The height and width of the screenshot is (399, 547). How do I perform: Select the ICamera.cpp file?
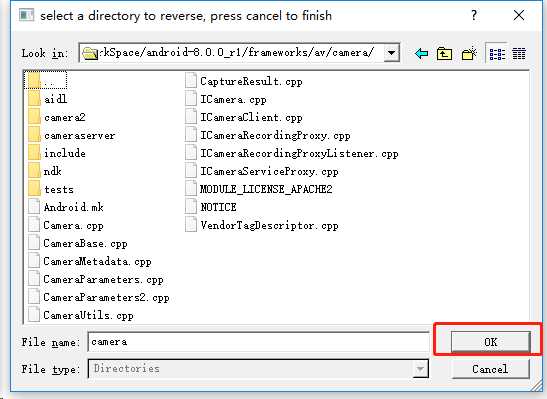pyautogui.click(x=226, y=99)
